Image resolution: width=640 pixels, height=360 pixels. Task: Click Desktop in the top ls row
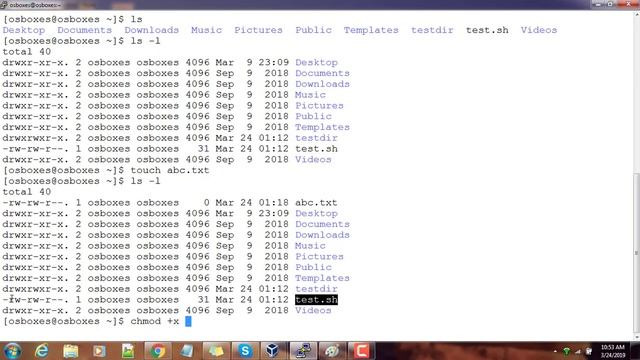pos(24,30)
